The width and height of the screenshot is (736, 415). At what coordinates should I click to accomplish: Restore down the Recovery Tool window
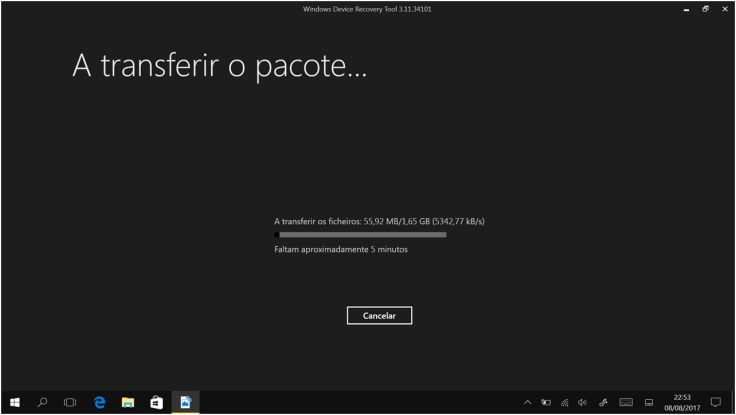(x=705, y=9)
